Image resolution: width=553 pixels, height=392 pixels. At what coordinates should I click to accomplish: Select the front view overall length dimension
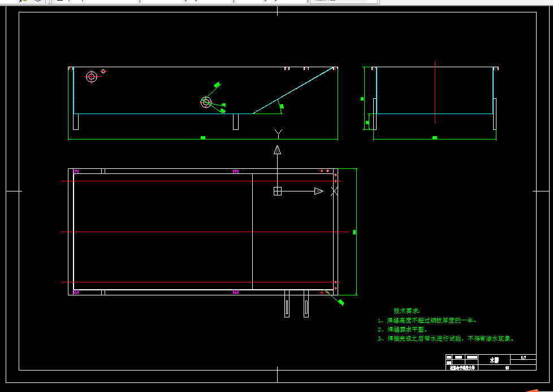click(x=203, y=139)
